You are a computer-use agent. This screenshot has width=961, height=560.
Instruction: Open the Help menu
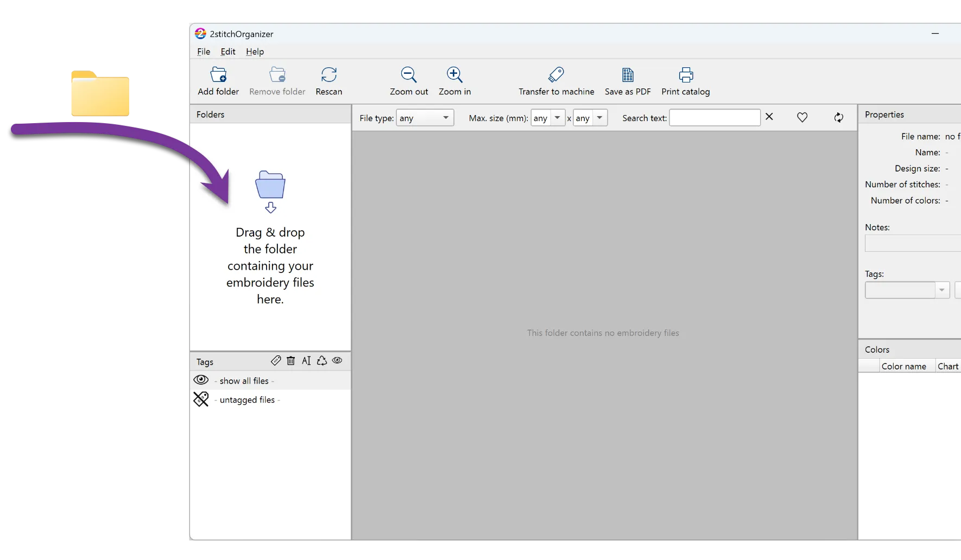tap(255, 52)
